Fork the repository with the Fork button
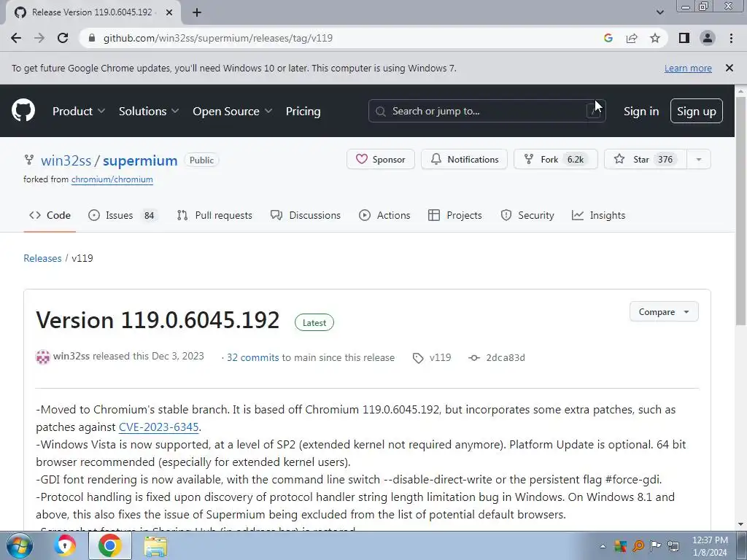 555,159
